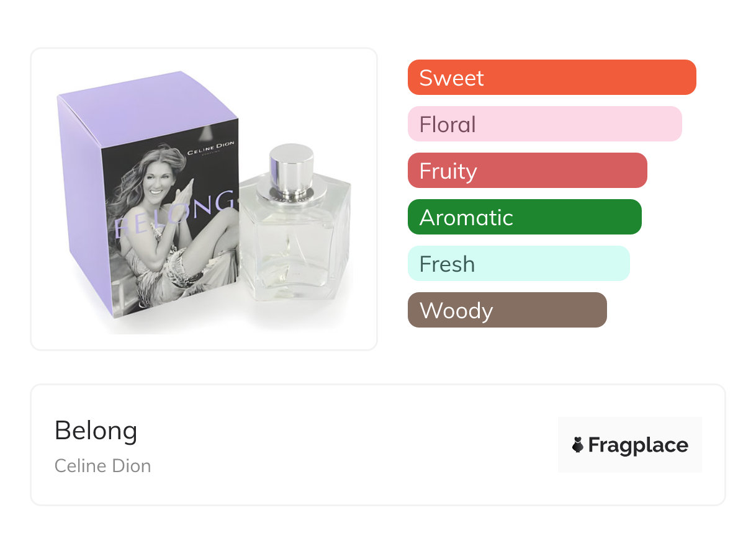Open the Celine Dion brand name below Belong

102,466
